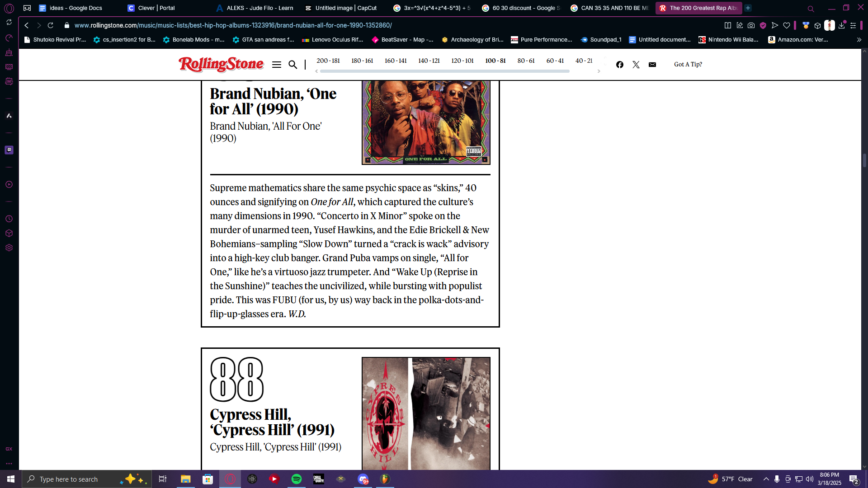Switch to CAN 35 35 AND 110 tab
Image resolution: width=868 pixels, height=488 pixels.
click(x=609, y=8)
